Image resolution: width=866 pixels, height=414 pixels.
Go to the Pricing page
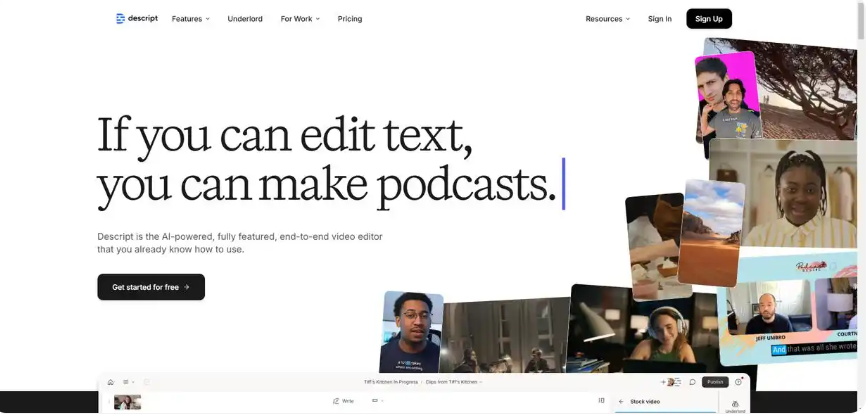(350, 19)
